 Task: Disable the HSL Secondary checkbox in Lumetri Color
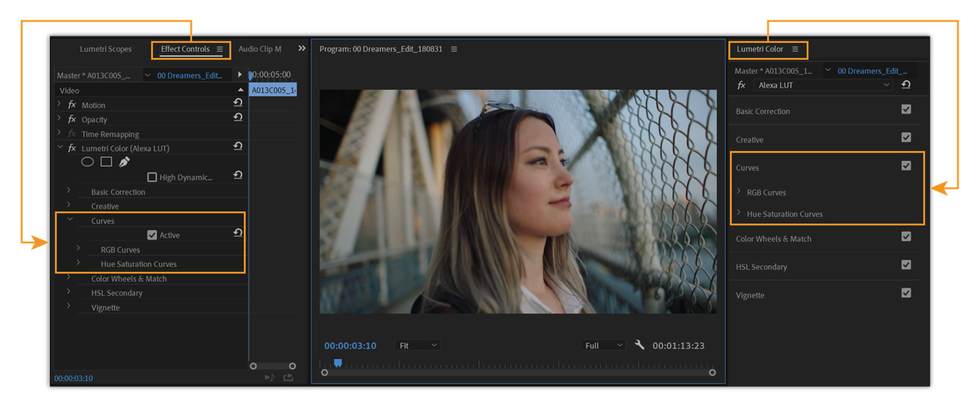click(x=906, y=265)
